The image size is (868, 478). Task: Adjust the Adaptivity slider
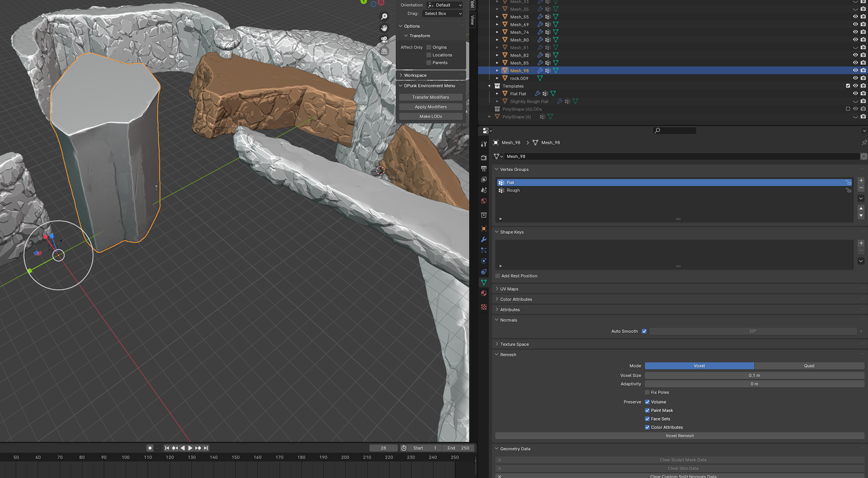(754, 384)
